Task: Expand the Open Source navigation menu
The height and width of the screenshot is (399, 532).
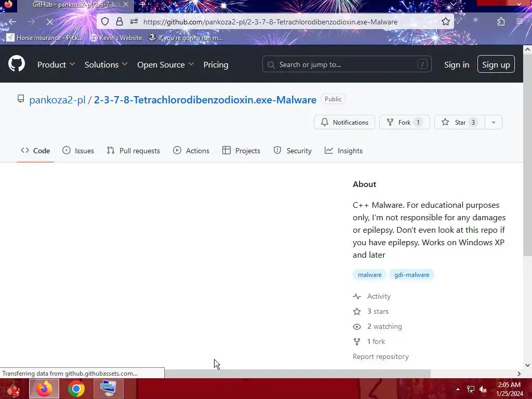Action: [x=165, y=64]
